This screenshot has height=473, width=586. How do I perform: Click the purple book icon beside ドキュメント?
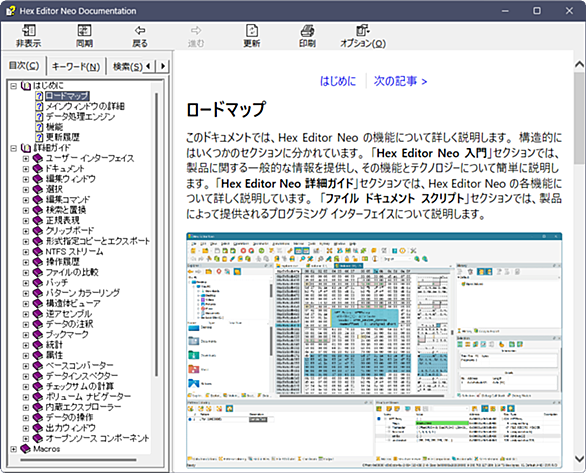[x=38, y=169]
